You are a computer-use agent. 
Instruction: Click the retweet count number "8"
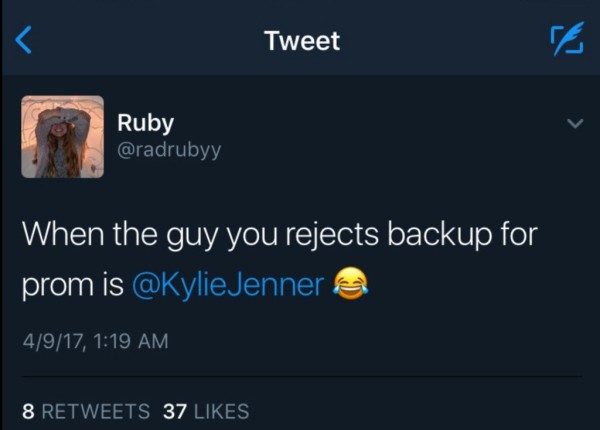click(x=27, y=411)
